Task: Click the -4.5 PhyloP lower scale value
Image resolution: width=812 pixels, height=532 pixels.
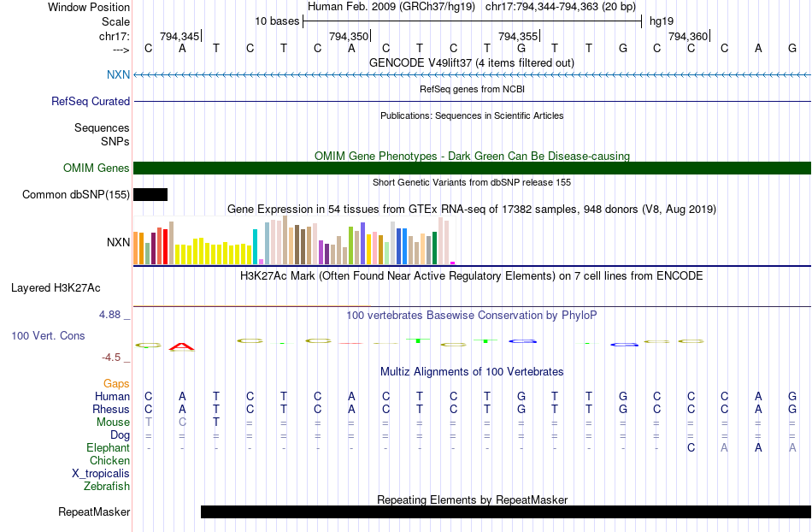Action: (111, 357)
